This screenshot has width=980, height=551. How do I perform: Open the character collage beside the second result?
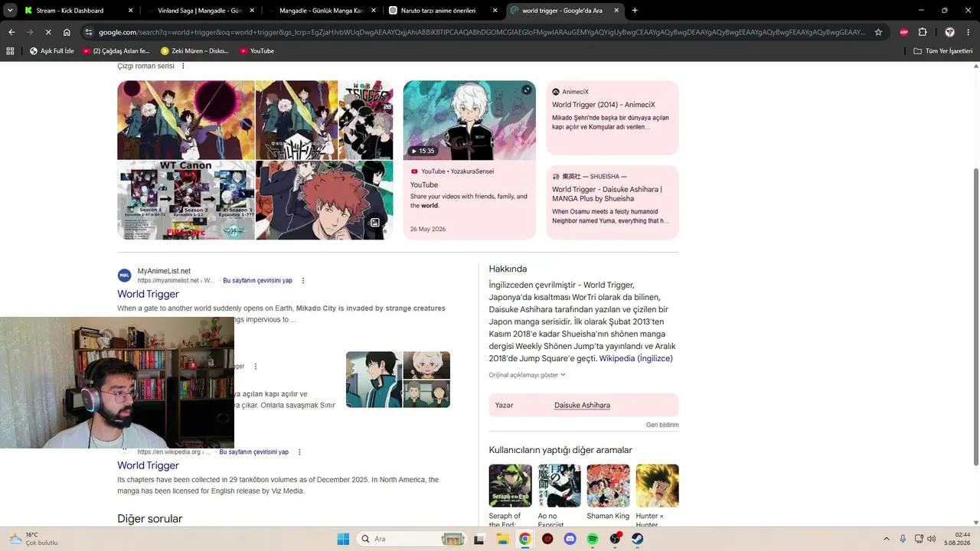pyautogui.click(x=398, y=380)
